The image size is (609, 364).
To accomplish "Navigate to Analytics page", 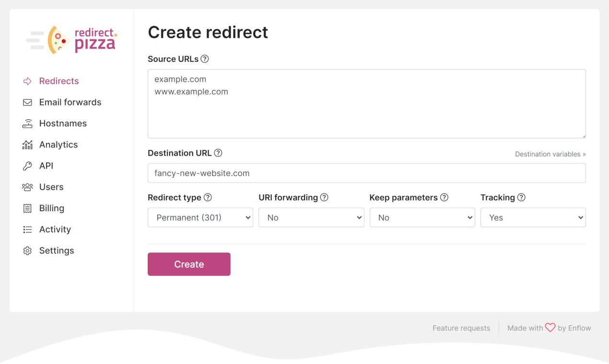I will tap(59, 145).
